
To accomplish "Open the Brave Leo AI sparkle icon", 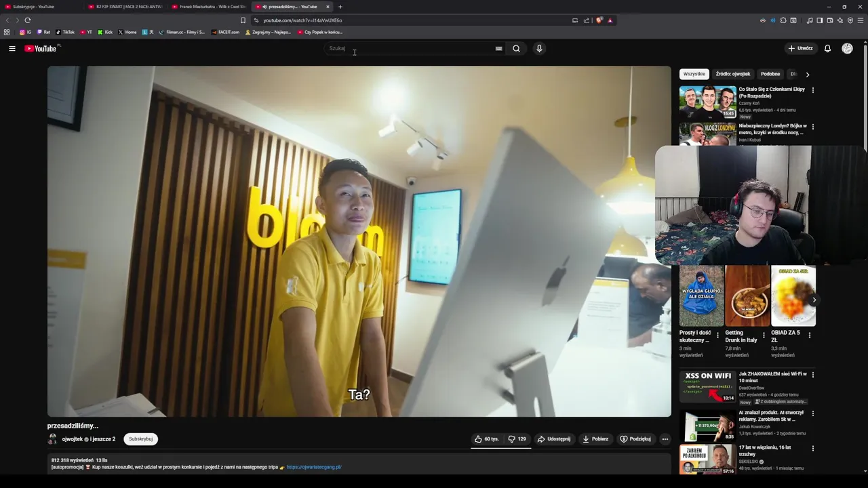I will point(840,20).
